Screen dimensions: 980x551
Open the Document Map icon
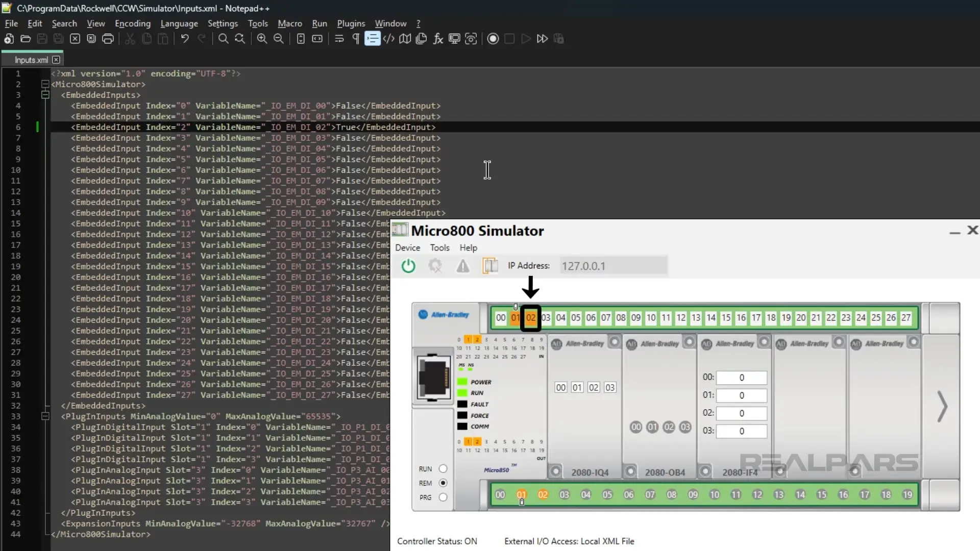click(405, 39)
